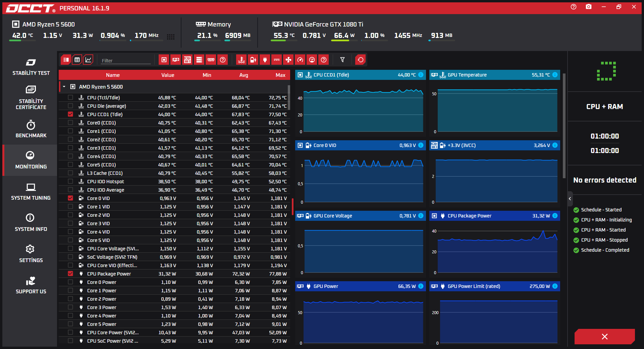Image resolution: width=644 pixels, height=349 pixels.
Task: Open info for the GPU Power graph
Action: click(x=421, y=286)
